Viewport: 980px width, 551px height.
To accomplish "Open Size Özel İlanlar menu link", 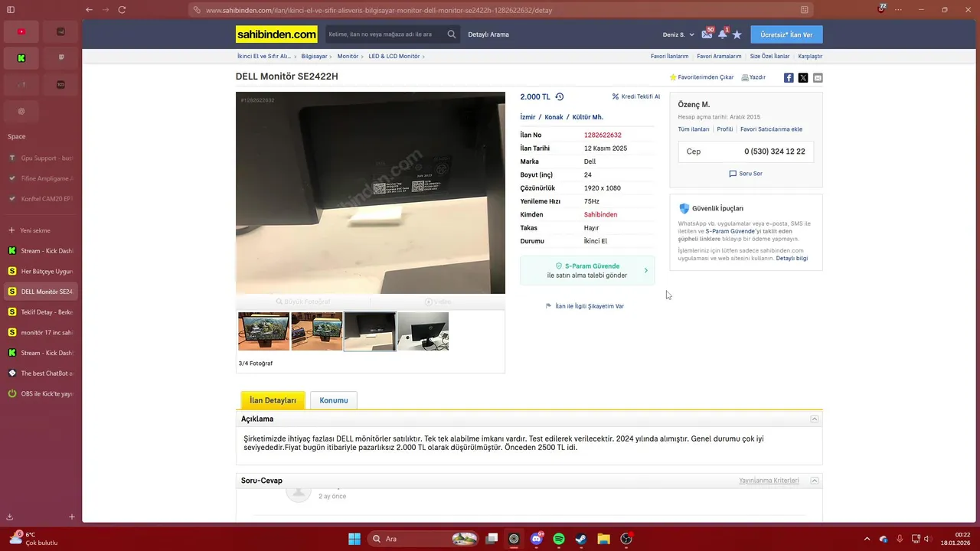I will pyautogui.click(x=769, y=56).
